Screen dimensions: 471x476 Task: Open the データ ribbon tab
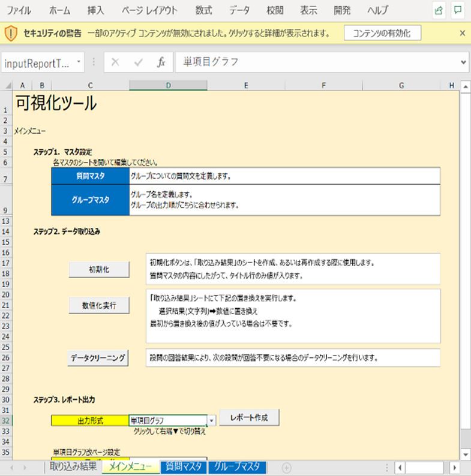(239, 10)
